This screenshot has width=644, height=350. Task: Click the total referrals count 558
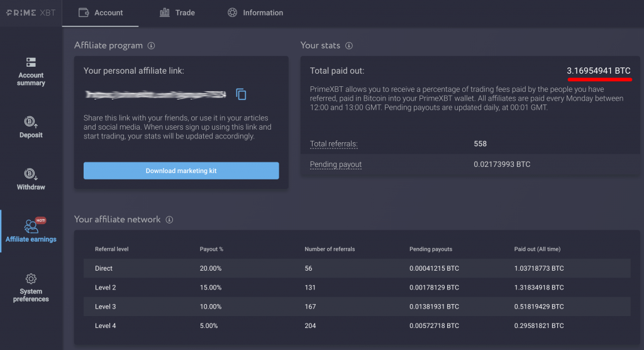pos(480,144)
